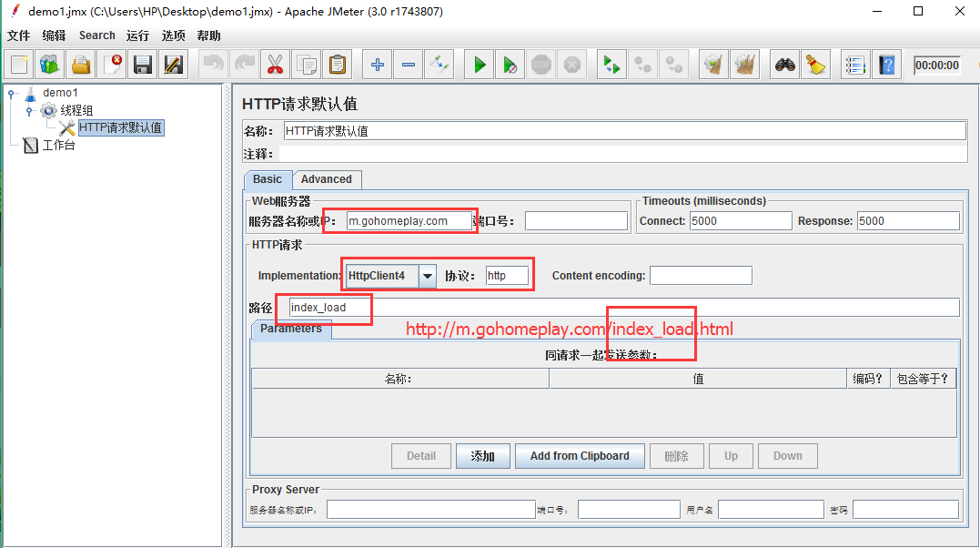Click the Proxy Server 用户名 field
The width and height of the screenshot is (980, 548).
pos(771,510)
